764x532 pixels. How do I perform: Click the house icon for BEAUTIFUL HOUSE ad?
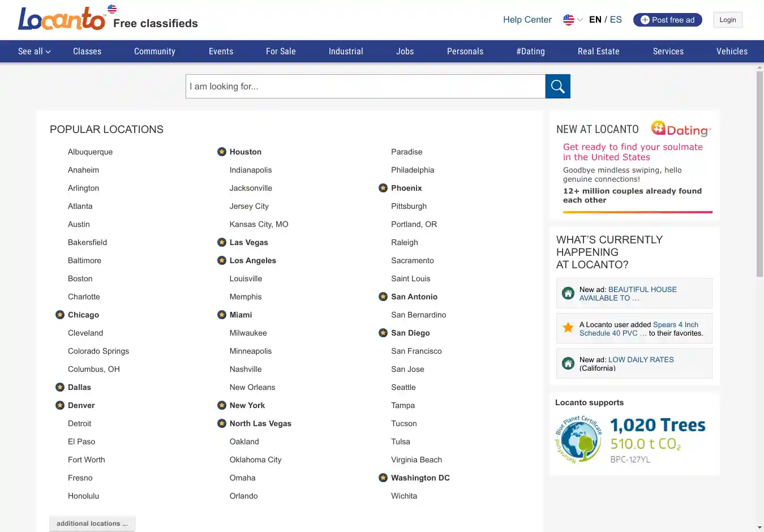568,293
